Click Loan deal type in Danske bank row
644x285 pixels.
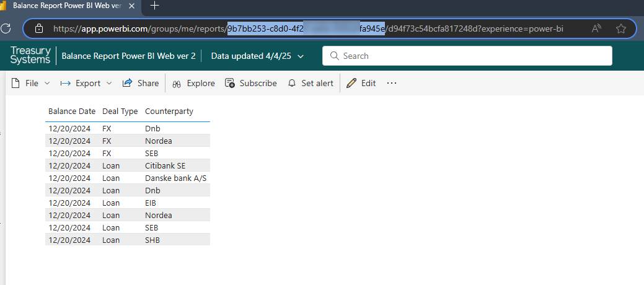(111, 178)
